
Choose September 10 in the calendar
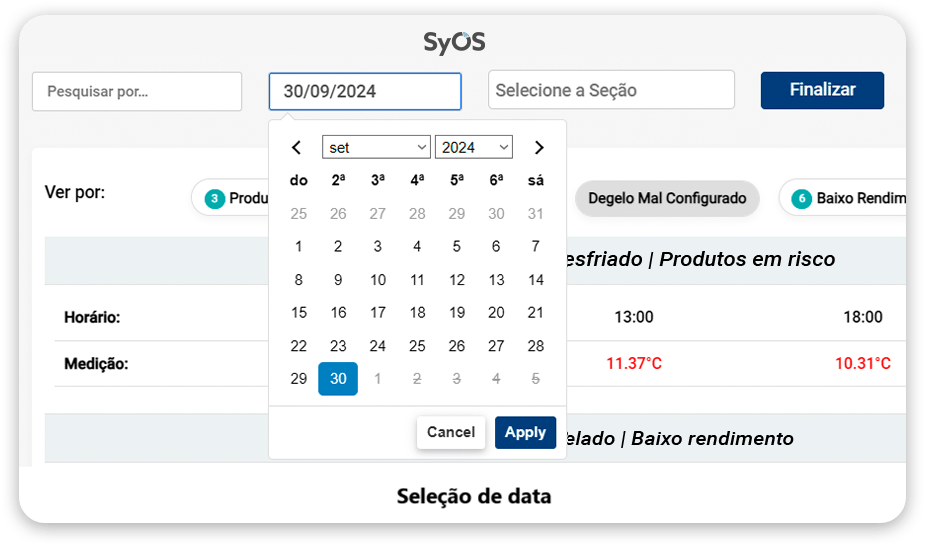pos(377,279)
